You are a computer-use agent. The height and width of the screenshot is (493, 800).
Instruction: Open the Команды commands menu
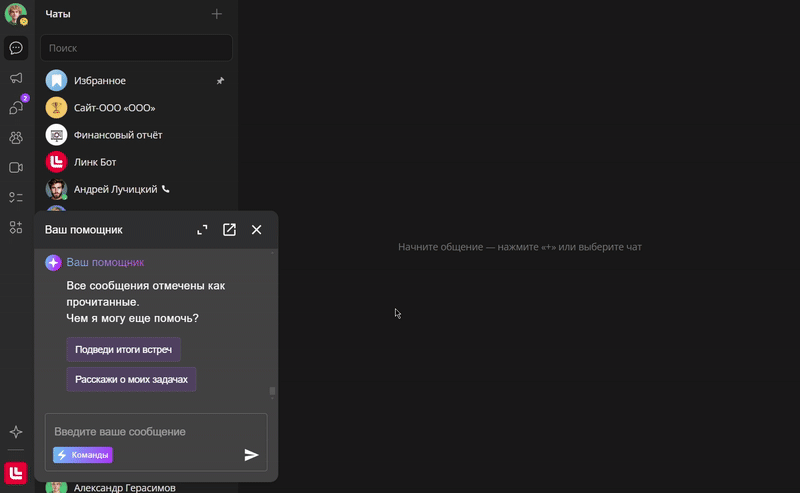[83, 455]
